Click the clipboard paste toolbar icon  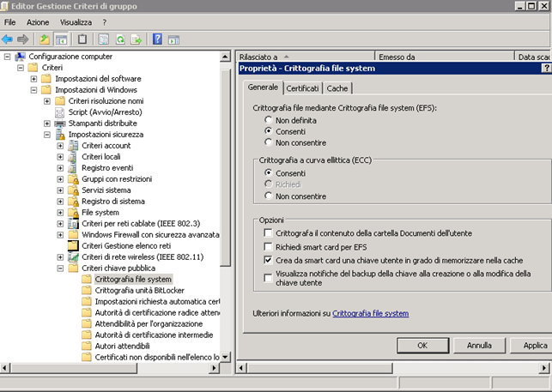(82, 39)
